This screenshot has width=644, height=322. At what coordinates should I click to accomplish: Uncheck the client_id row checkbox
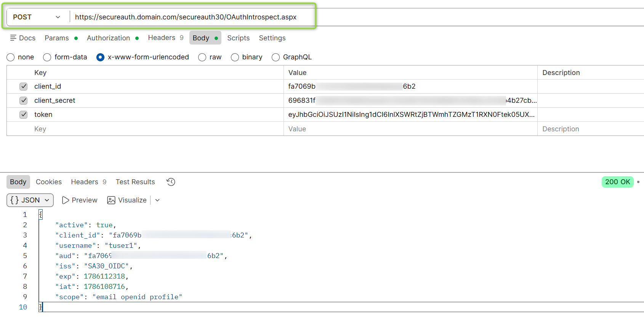pos(24,86)
